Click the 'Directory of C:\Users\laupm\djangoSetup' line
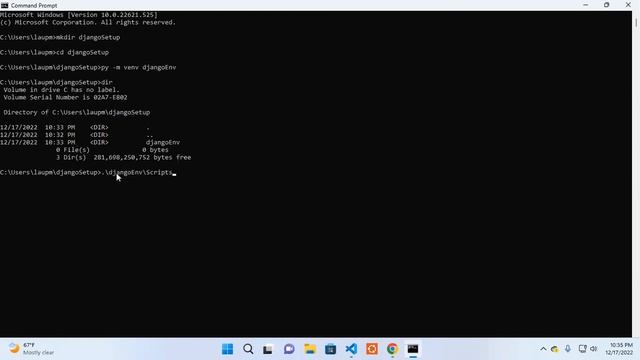The width and height of the screenshot is (640, 360). (x=77, y=112)
